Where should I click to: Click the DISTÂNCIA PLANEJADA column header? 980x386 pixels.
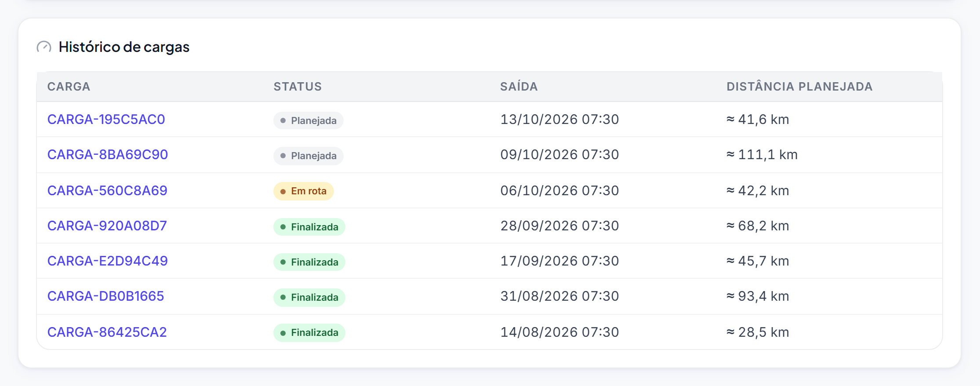point(799,87)
